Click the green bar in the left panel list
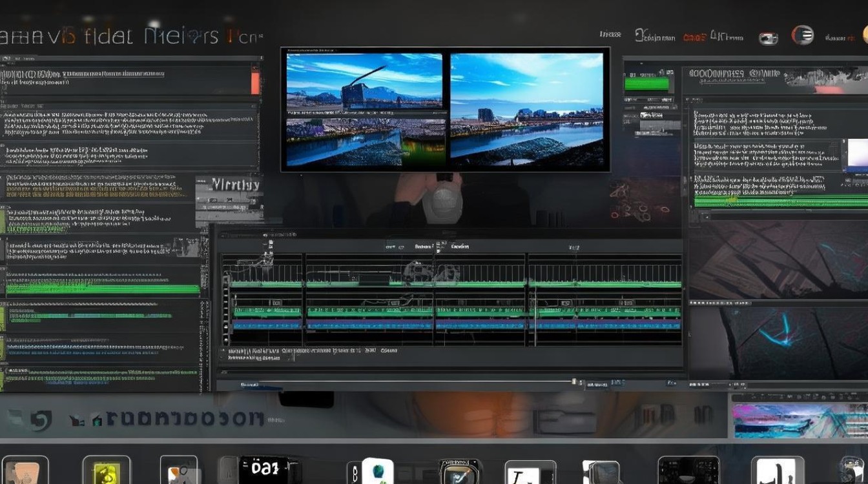The image size is (868, 484). tap(103, 289)
